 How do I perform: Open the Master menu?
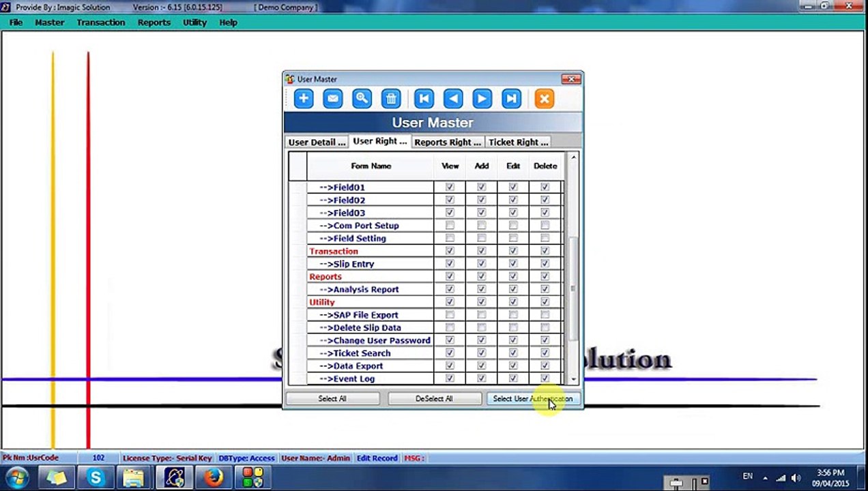(x=50, y=23)
